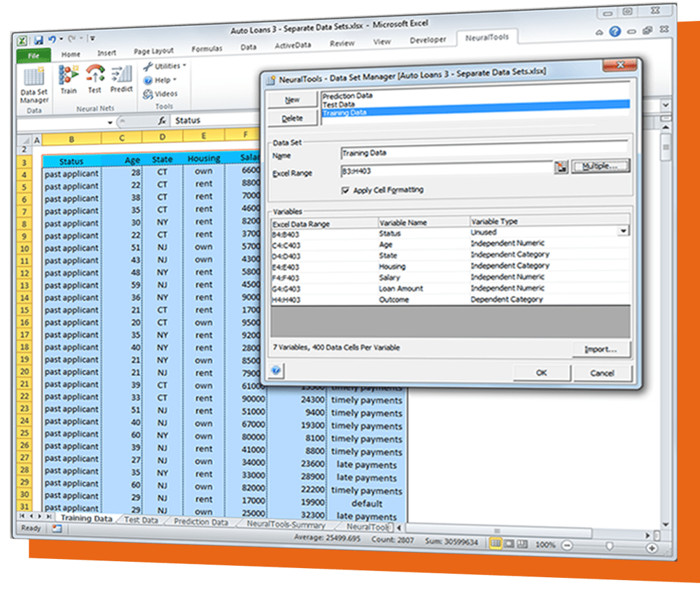The width and height of the screenshot is (700, 601).
Task: Open the customize quick access toolbar arrow
Action: 92,38
